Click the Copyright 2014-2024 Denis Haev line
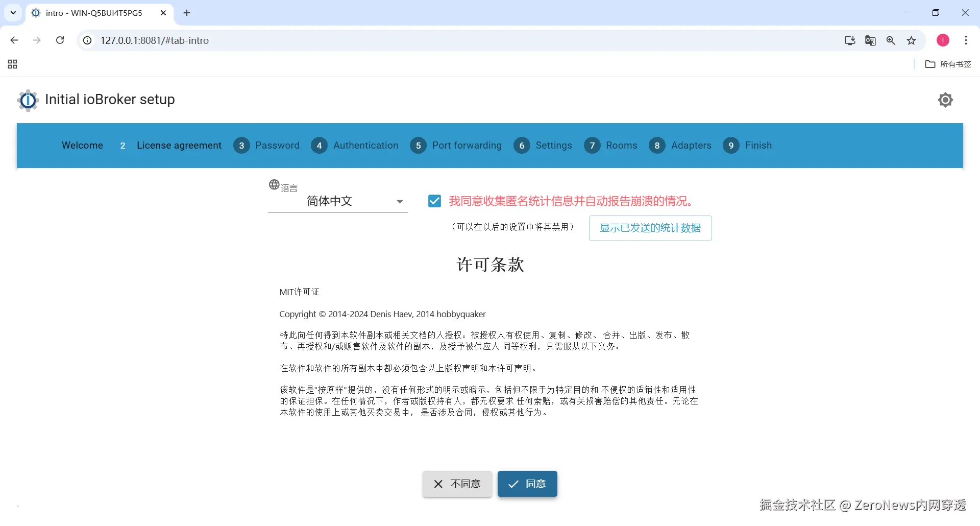980x526 pixels. point(382,315)
